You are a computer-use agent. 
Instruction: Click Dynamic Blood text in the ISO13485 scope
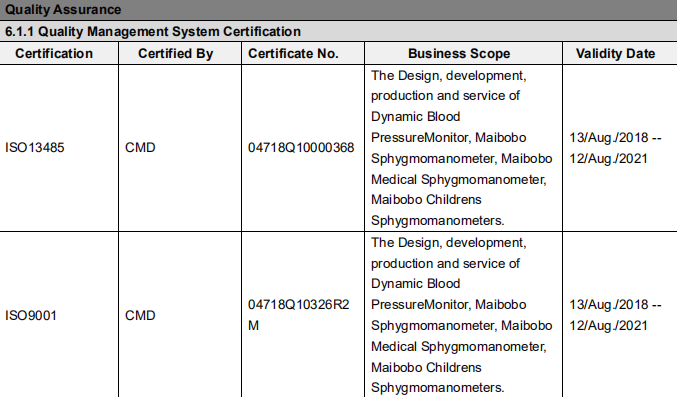point(415,117)
